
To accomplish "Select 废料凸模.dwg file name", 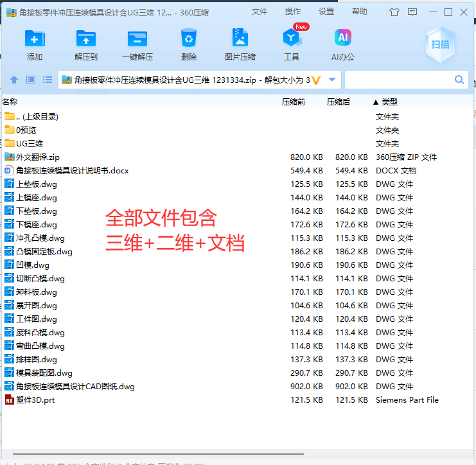I will point(40,332).
